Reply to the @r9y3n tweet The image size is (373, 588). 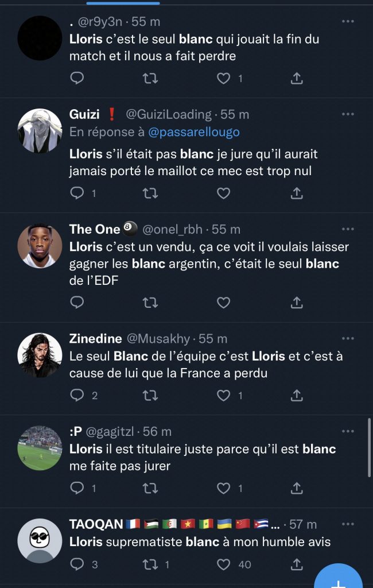pos(77,79)
